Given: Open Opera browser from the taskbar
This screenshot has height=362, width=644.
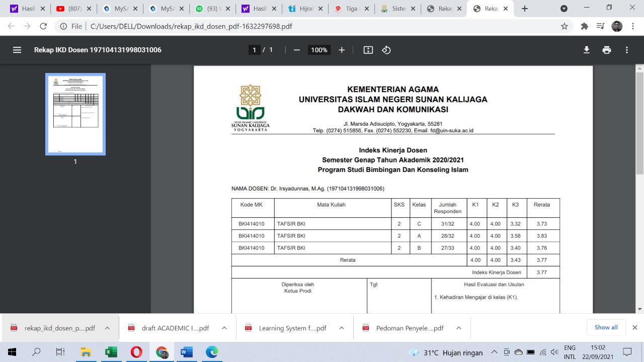Looking at the screenshot, I should click(x=136, y=352).
